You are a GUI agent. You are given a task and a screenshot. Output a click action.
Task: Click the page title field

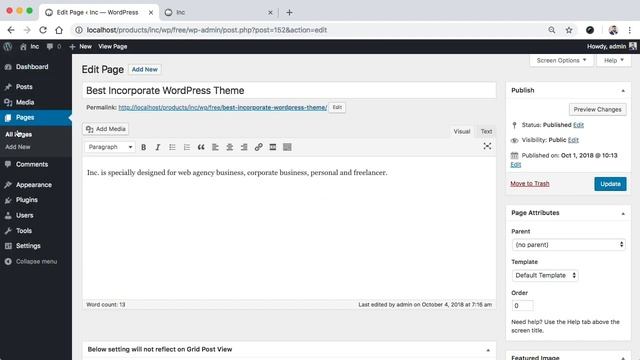(x=289, y=91)
